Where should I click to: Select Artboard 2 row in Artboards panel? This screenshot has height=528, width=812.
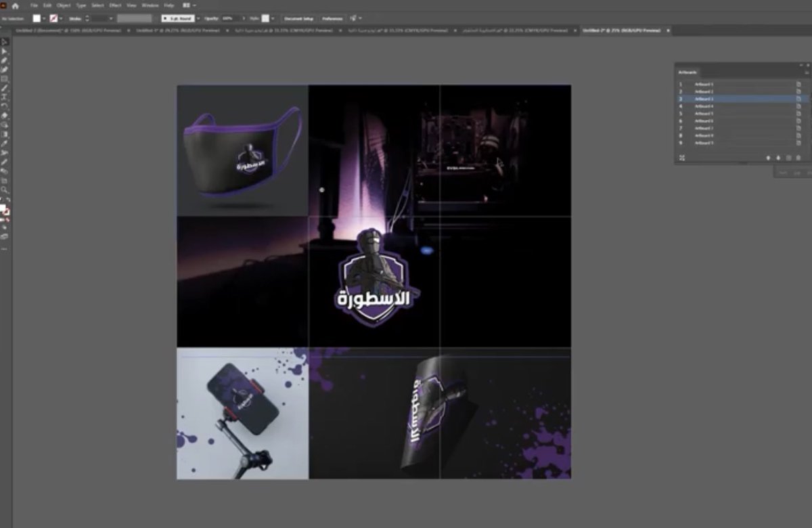(742, 91)
